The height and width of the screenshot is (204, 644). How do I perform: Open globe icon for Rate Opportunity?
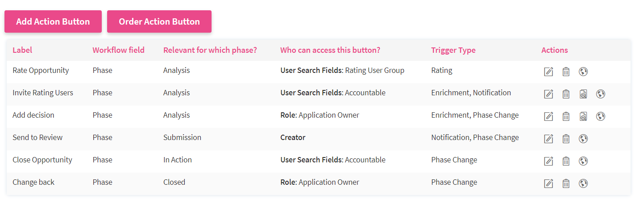point(583,72)
